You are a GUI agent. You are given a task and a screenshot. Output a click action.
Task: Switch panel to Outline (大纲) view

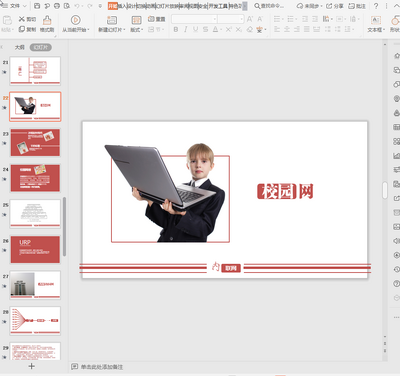click(20, 47)
